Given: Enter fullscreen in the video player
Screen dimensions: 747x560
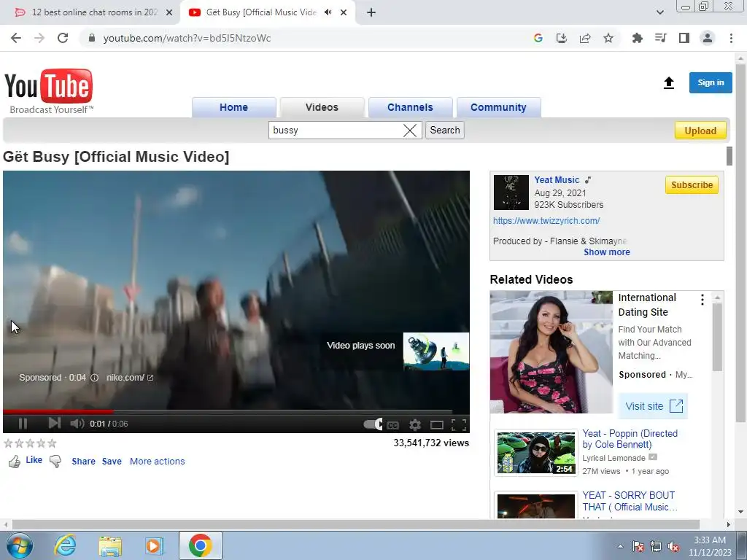Looking at the screenshot, I should pyautogui.click(x=459, y=425).
